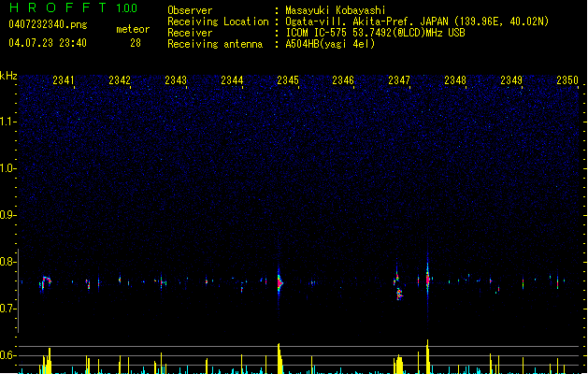The width and height of the screenshot is (588, 374).
Task: Click the 0.9 kHz frequency label
Action: pos(7,215)
